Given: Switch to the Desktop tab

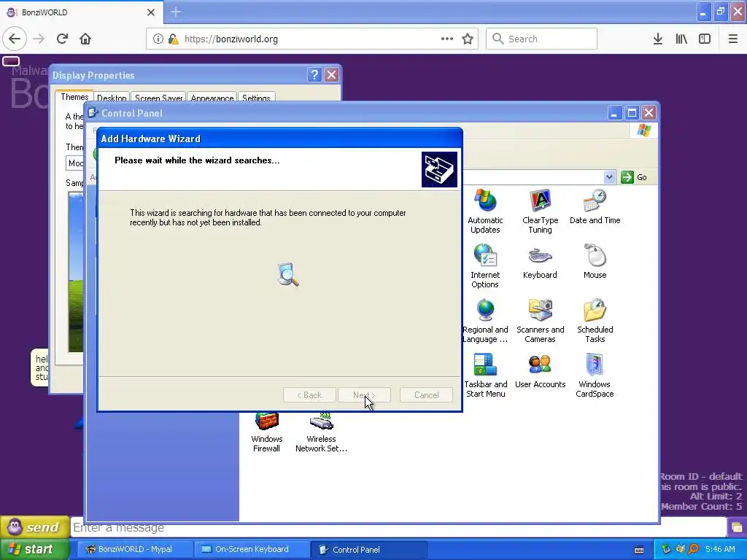Looking at the screenshot, I should pos(112,98).
